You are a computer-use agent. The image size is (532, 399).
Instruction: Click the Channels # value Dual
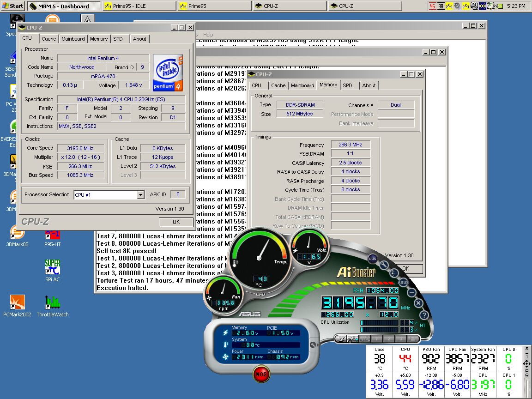pyautogui.click(x=396, y=105)
